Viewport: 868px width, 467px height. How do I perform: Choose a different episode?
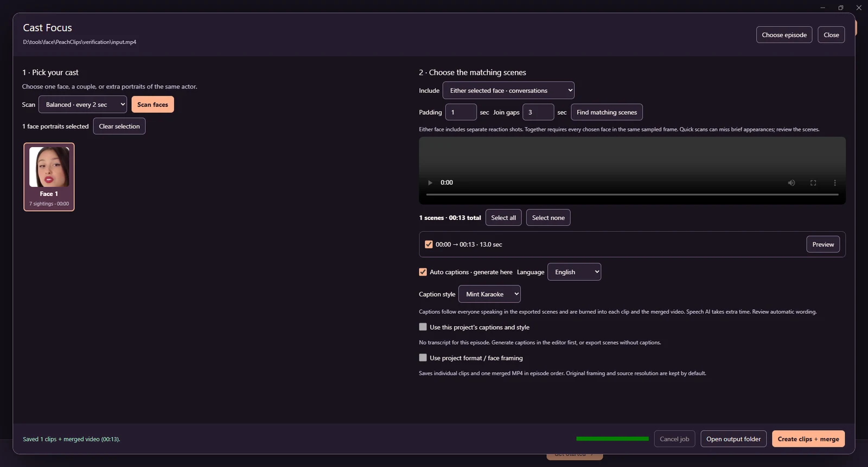784,35
